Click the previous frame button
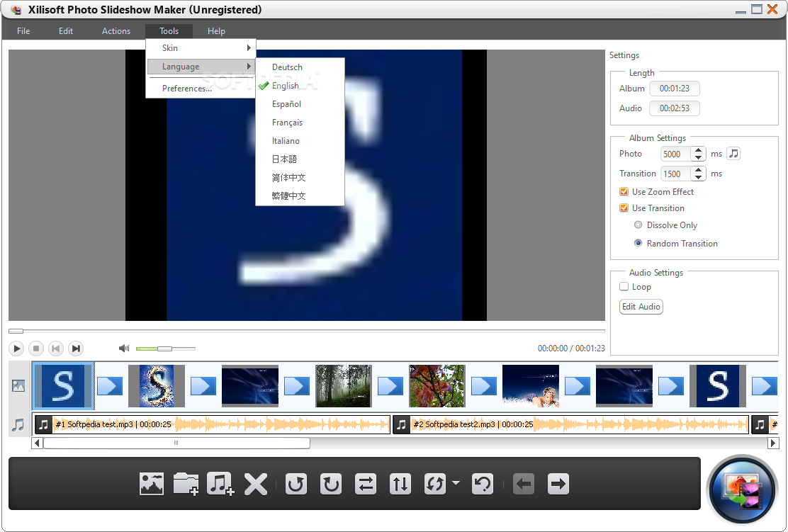 click(56, 348)
